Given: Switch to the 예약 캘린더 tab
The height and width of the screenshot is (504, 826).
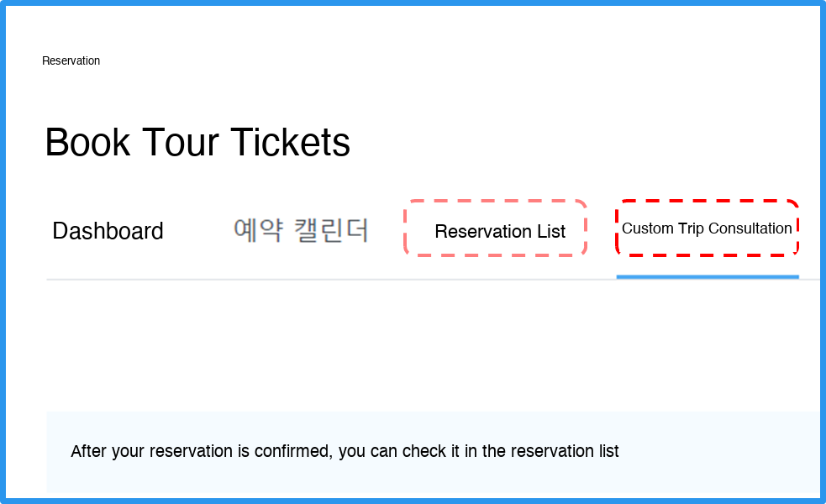Looking at the screenshot, I should tap(301, 230).
